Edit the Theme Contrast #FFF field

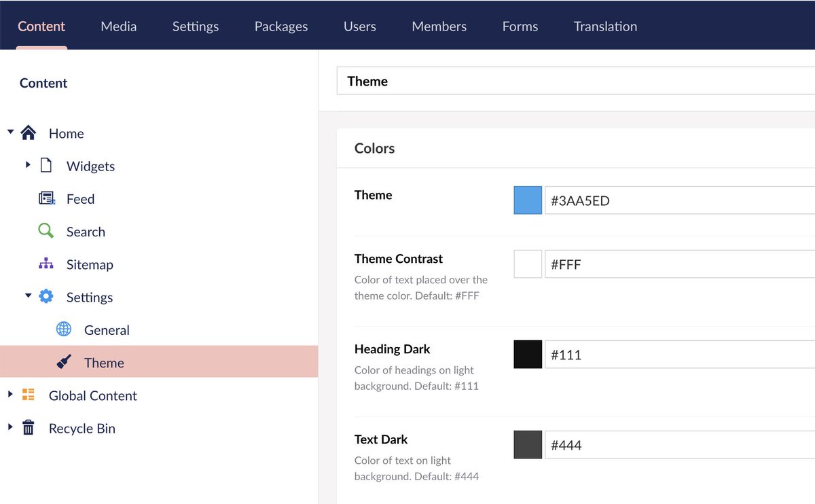point(680,264)
